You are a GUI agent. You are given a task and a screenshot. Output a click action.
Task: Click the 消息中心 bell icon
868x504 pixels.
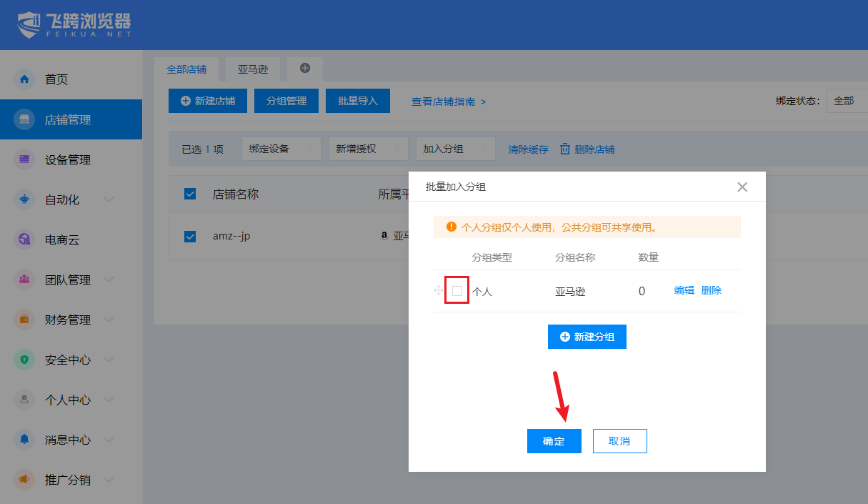click(x=24, y=440)
